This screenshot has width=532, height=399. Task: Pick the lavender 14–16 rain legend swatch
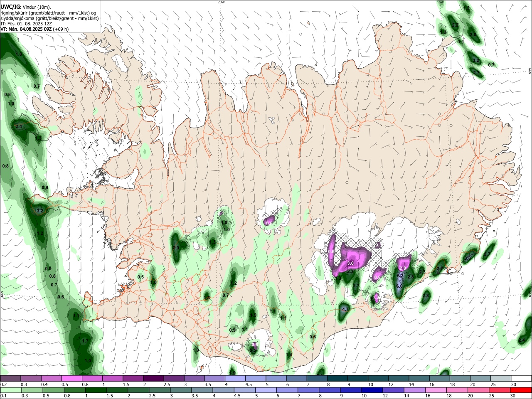tap(414, 390)
